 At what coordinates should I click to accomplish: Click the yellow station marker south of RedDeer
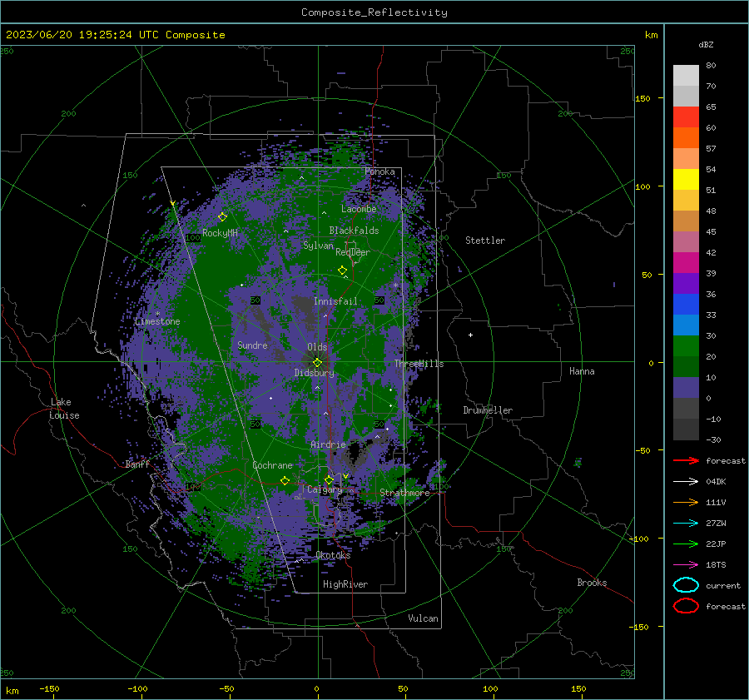coord(342,271)
